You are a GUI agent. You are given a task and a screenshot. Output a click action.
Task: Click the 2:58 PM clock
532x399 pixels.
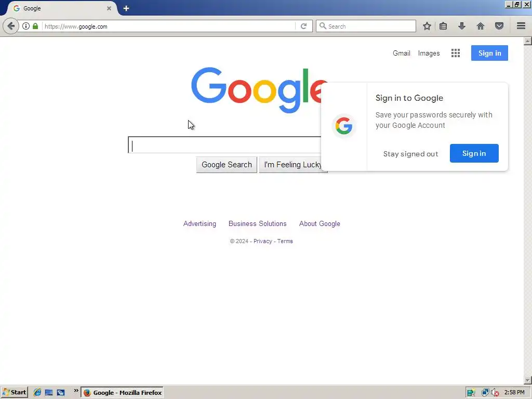pos(514,393)
